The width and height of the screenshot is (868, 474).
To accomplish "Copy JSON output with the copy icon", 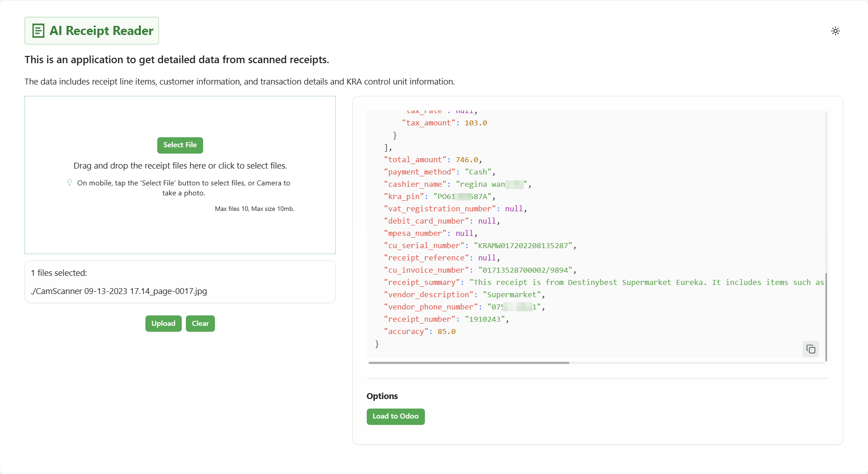I will pyautogui.click(x=811, y=349).
